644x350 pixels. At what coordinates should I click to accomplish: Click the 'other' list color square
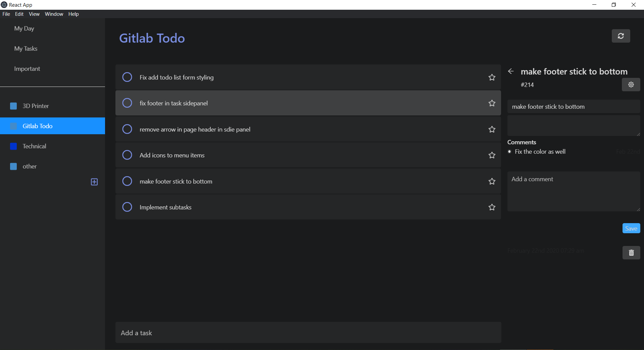[x=13, y=166]
